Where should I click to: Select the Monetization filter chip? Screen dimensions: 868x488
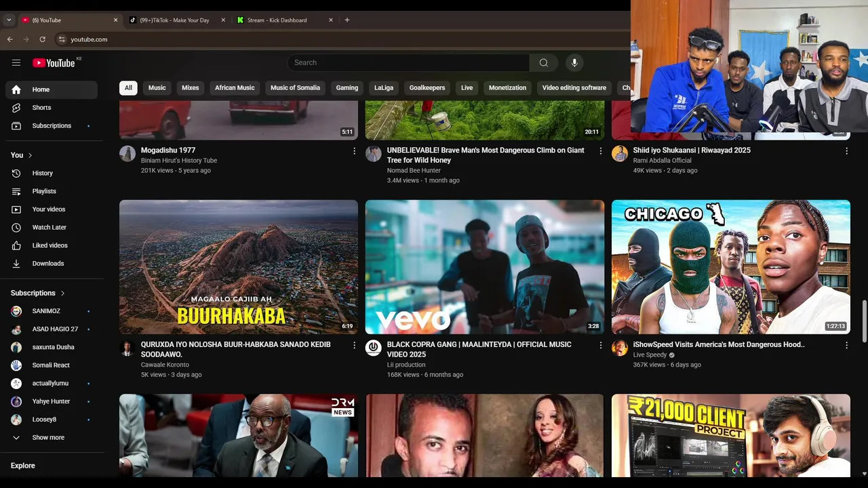[507, 87]
